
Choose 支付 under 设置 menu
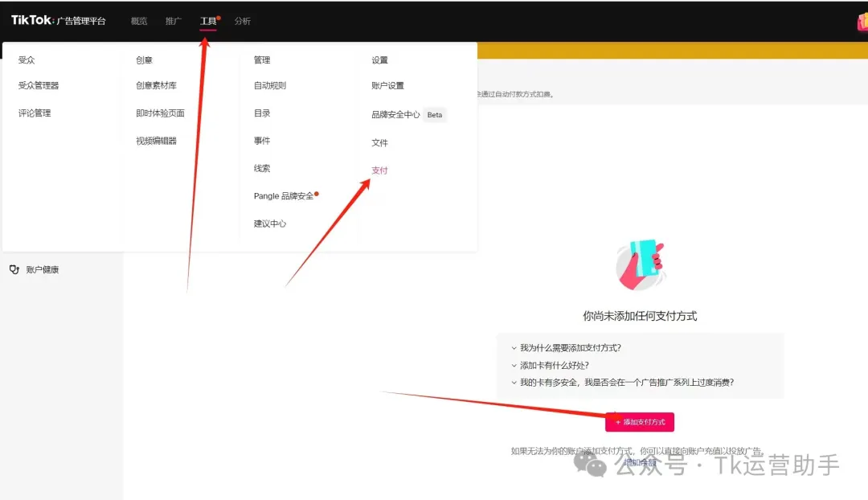[x=379, y=170]
